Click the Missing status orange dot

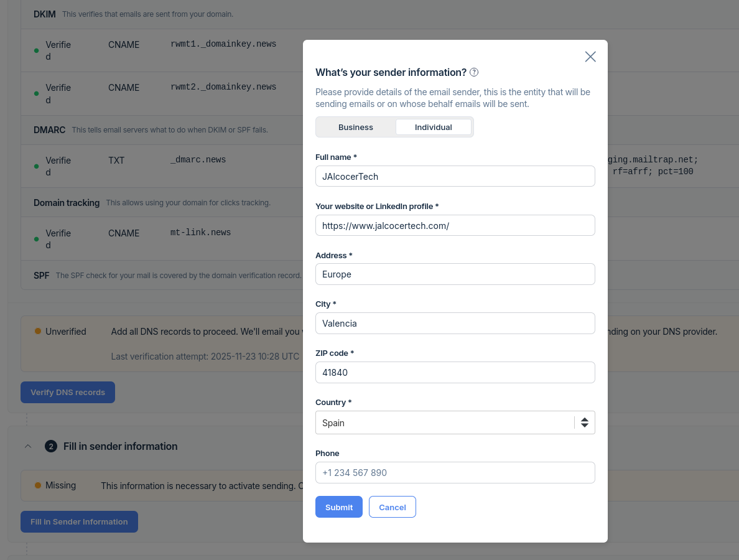pyautogui.click(x=38, y=485)
